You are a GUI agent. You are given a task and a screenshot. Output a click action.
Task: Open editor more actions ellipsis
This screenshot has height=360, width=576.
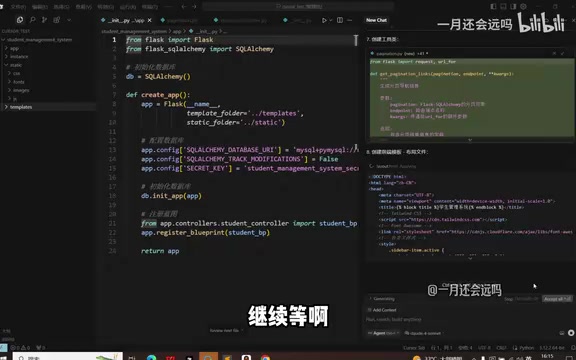pyautogui.click(x=350, y=20)
